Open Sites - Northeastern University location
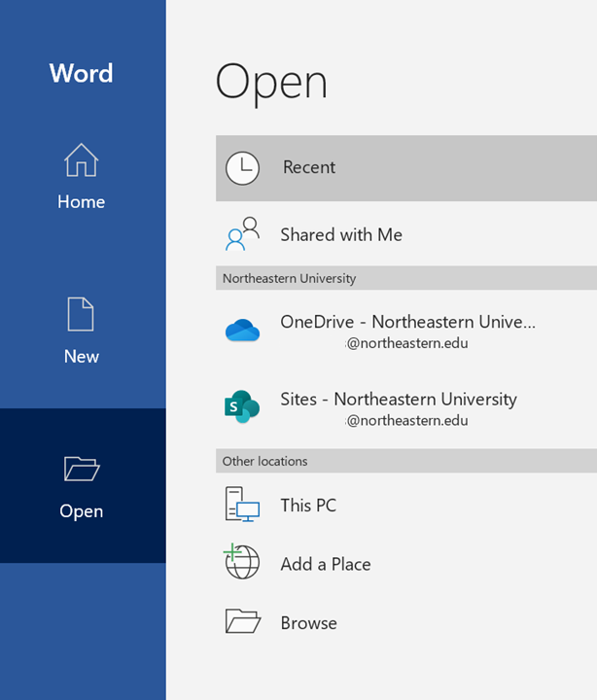 tap(406, 407)
